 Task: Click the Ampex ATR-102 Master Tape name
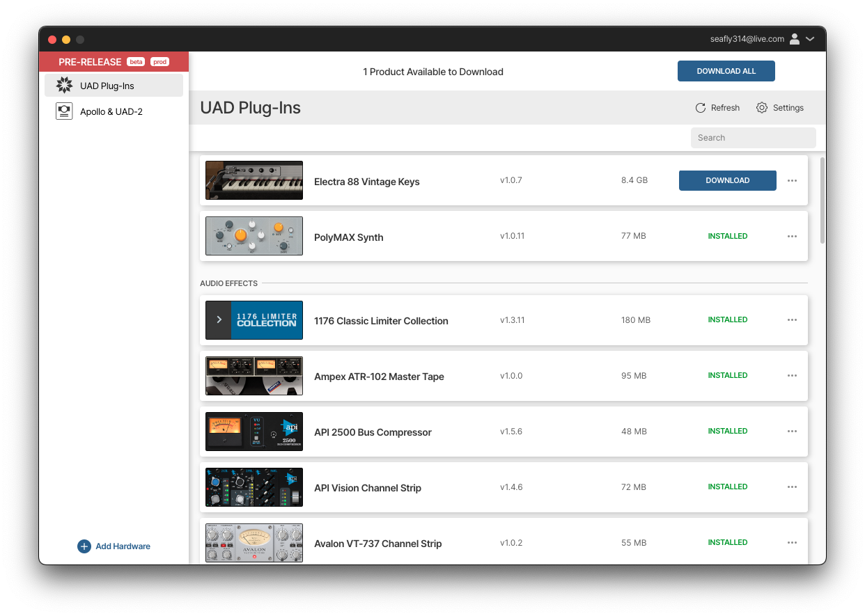point(379,377)
